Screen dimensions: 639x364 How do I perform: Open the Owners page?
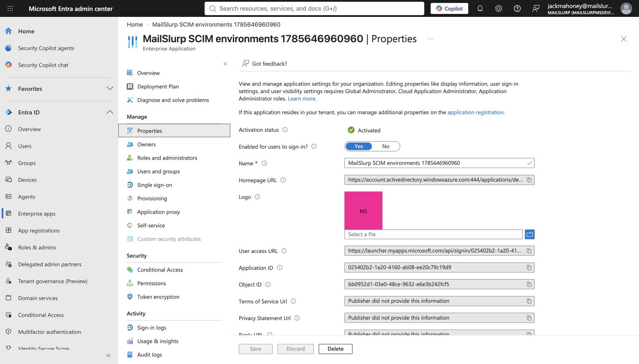[x=146, y=144]
